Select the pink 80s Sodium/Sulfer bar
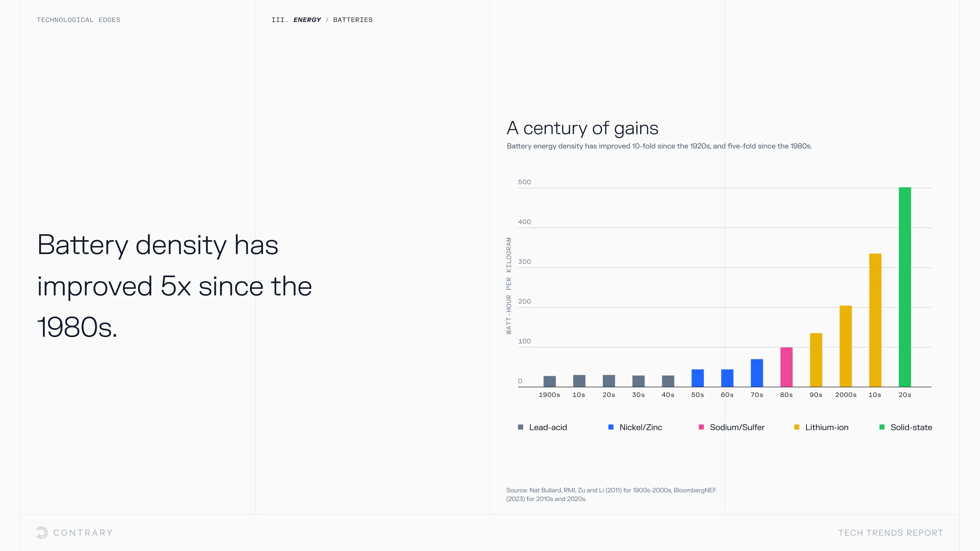This screenshot has height=551, width=980. (x=786, y=367)
